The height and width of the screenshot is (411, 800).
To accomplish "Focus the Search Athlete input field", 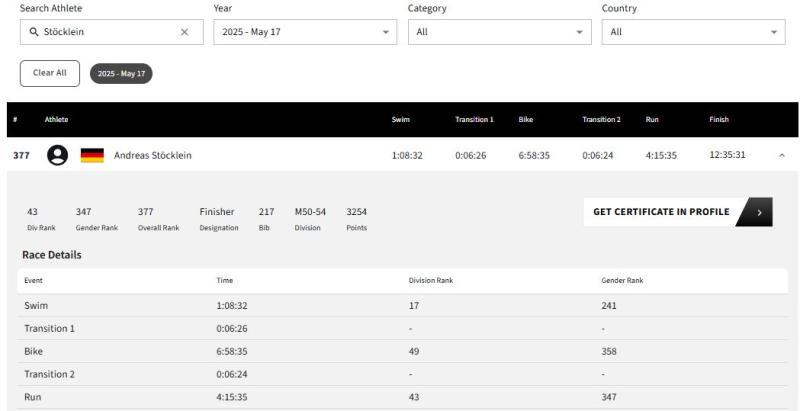I will pos(111,32).
